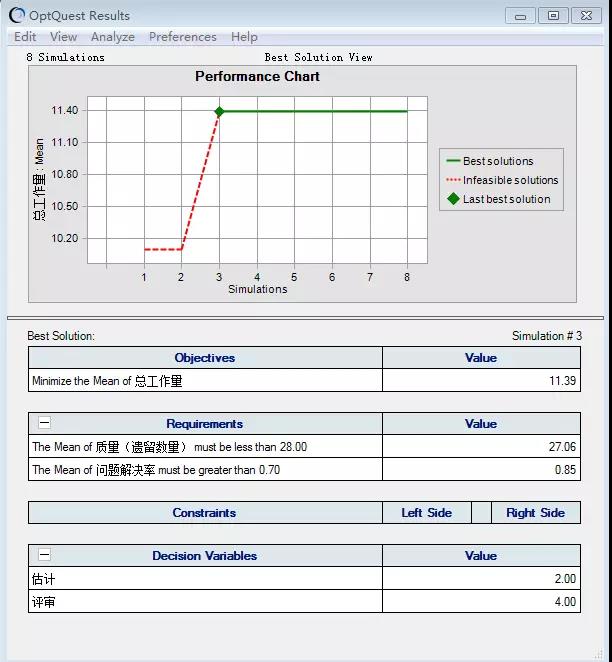Select the 评审 value cell showing 4.00
Screen dimensions: 612x662
[x=481, y=602]
